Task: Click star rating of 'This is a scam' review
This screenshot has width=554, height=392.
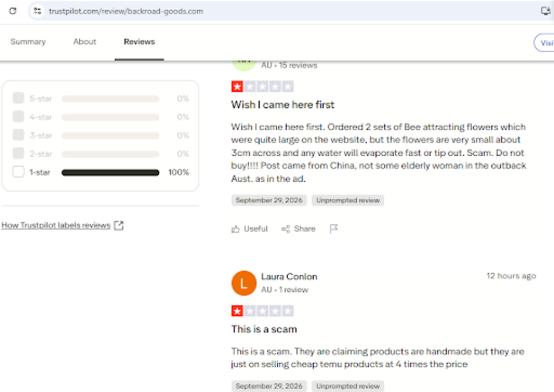Action: click(263, 311)
